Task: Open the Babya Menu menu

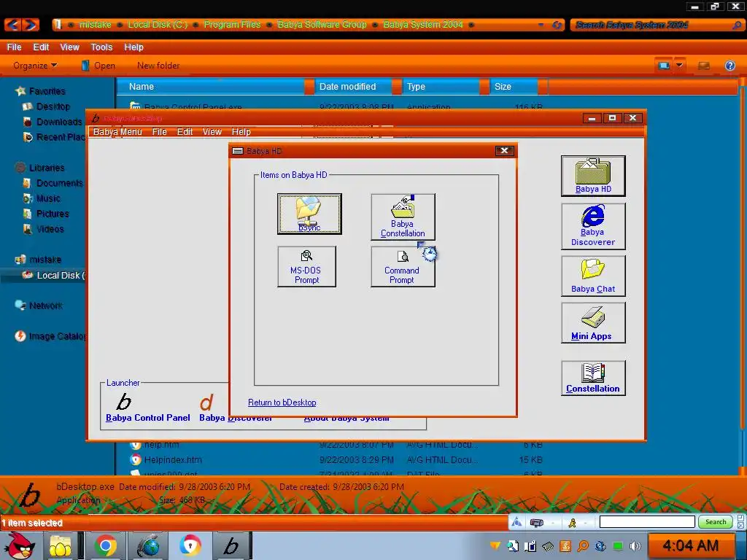Action: pos(117,132)
